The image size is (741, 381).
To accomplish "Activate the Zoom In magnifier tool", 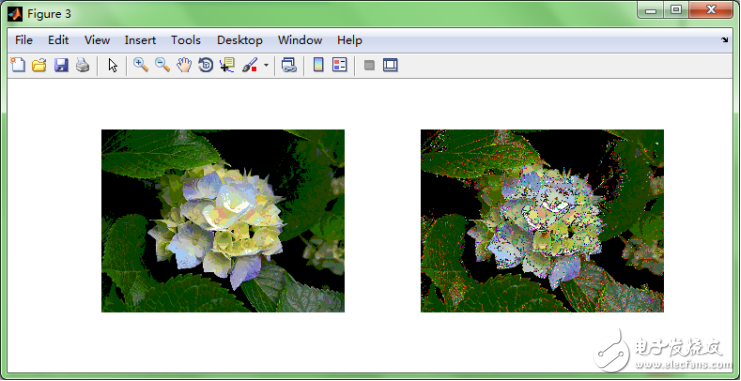I will pyautogui.click(x=140, y=65).
